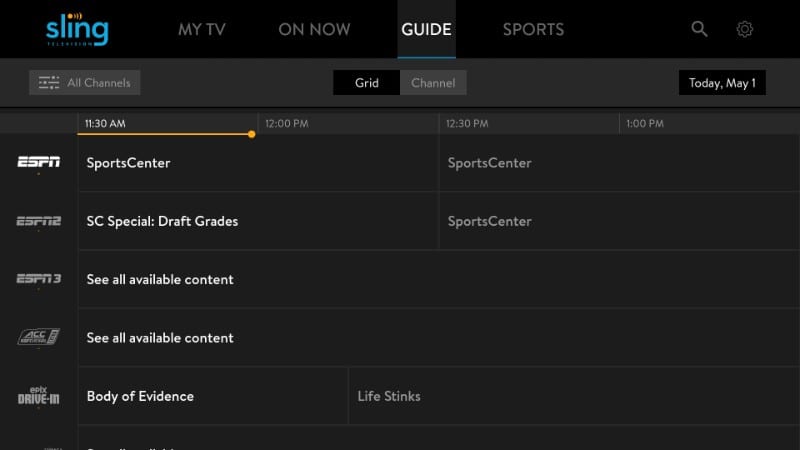Select the ESPN3 channel logo
800x450 pixels.
[x=39, y=279]
